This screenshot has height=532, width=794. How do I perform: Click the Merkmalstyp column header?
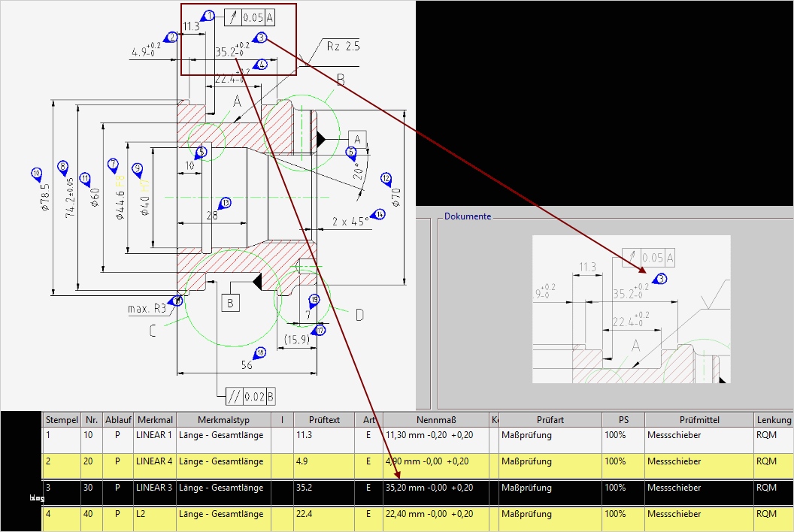coord(223,419)
